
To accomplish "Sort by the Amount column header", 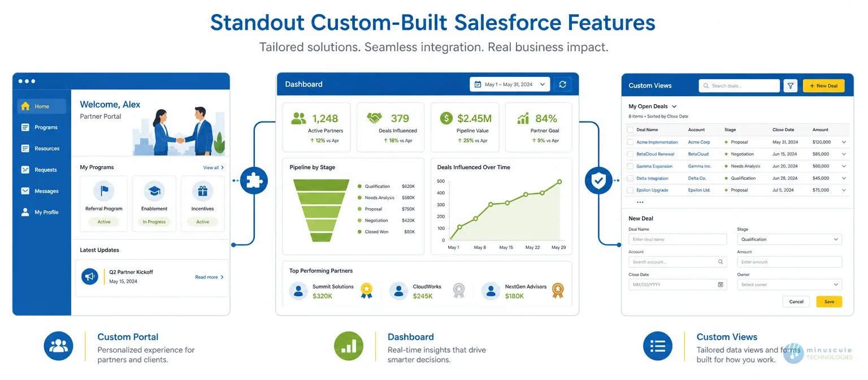I will (x=821, y=130).
